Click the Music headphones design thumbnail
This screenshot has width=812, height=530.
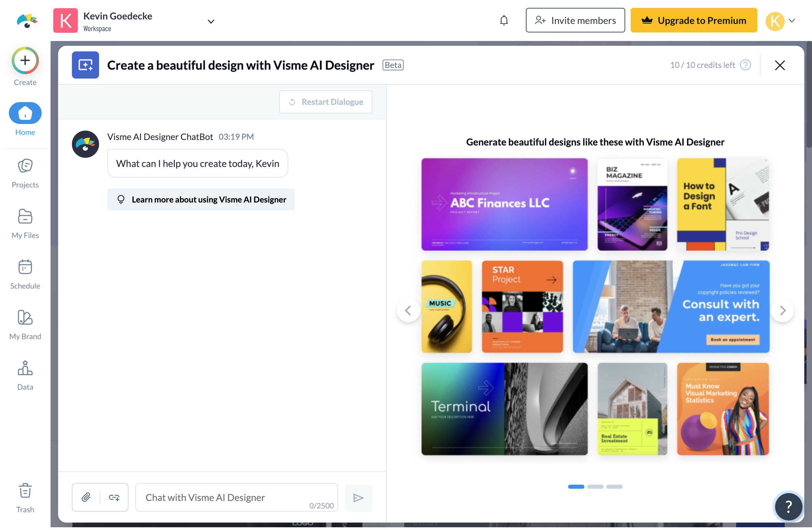click(447, 307)
